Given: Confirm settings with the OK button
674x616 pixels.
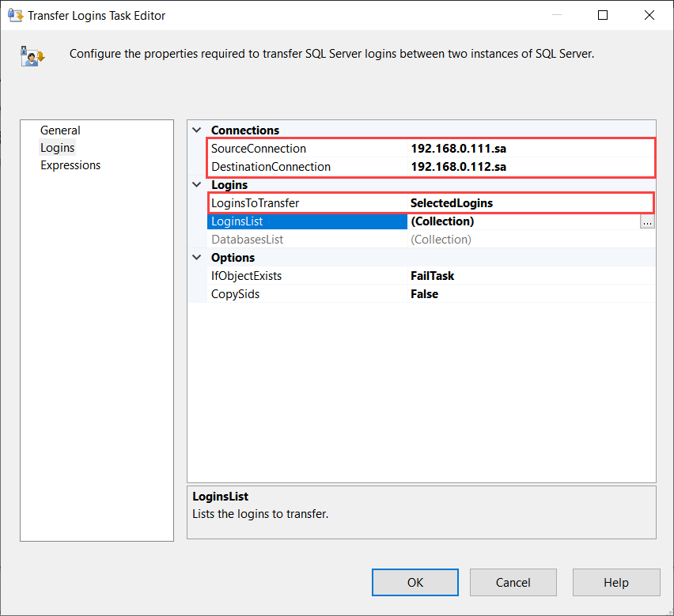Looking at the screenshot, I should (415, 582).
